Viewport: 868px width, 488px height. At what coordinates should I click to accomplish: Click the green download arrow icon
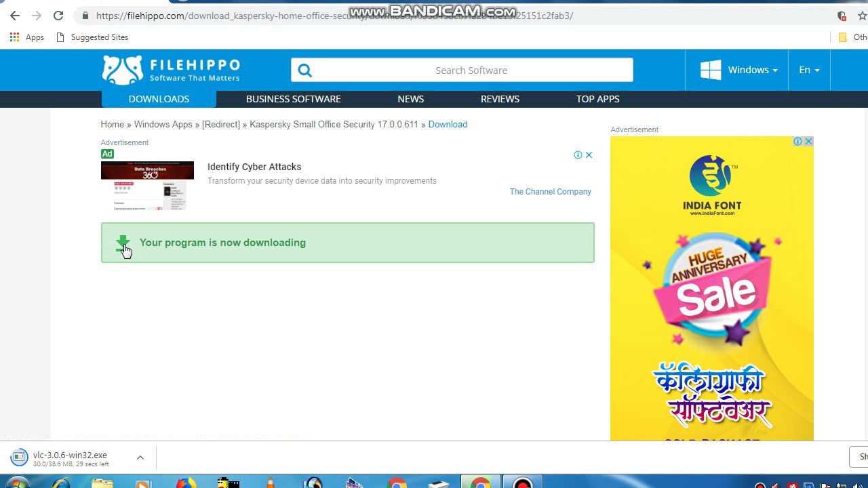(123, 243)
